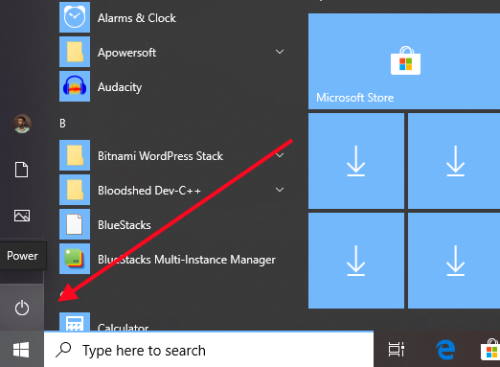Select the 'Bloodshed Dev-C++' entry text
500x367 pixels.
coord(149,190)
